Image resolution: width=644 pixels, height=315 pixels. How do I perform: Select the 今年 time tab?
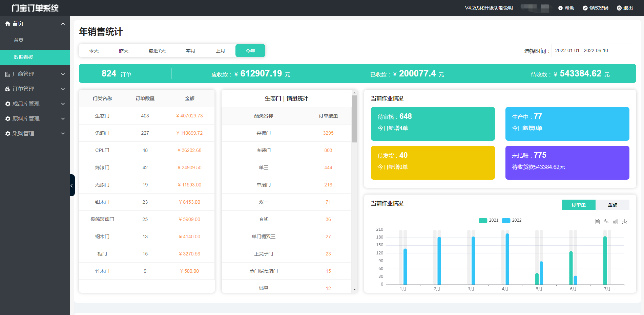[x=250, y=51]
